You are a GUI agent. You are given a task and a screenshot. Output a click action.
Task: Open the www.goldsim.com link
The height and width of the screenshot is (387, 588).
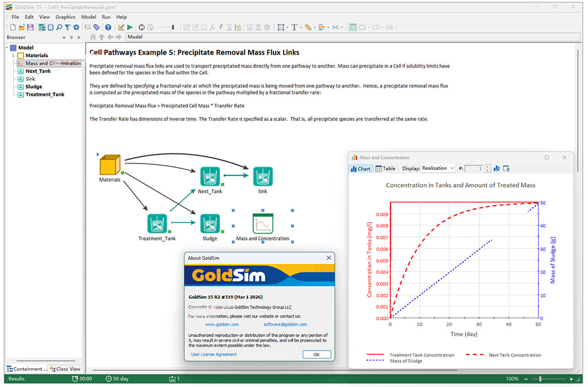222,325
